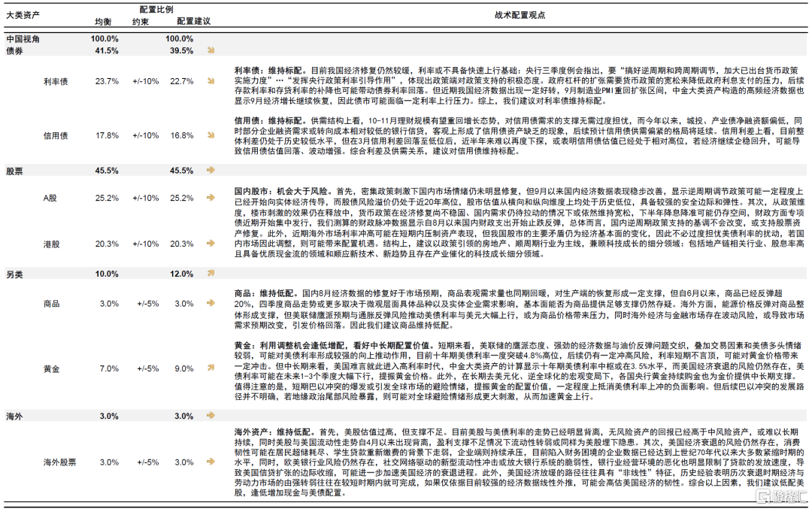Select the 16.8% recommendation for 信用债
Image resolution: width=812 pixels, height=509 pixels.
182,135
